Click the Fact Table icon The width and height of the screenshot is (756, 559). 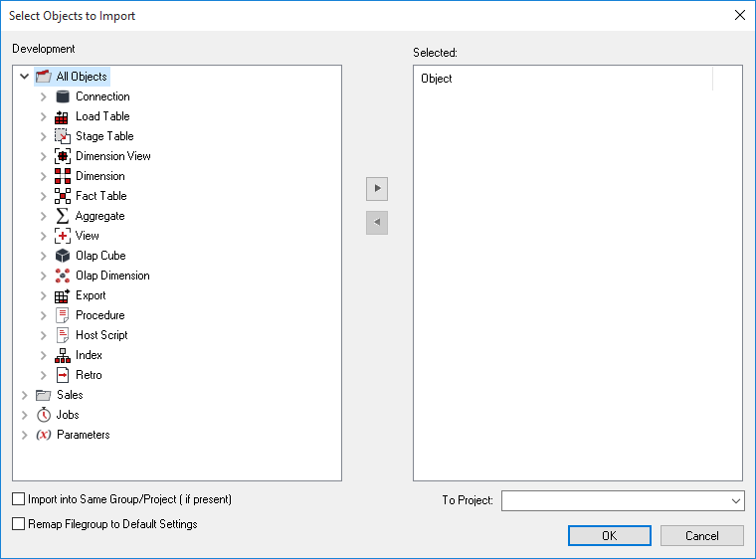click(x=63, y=196)
